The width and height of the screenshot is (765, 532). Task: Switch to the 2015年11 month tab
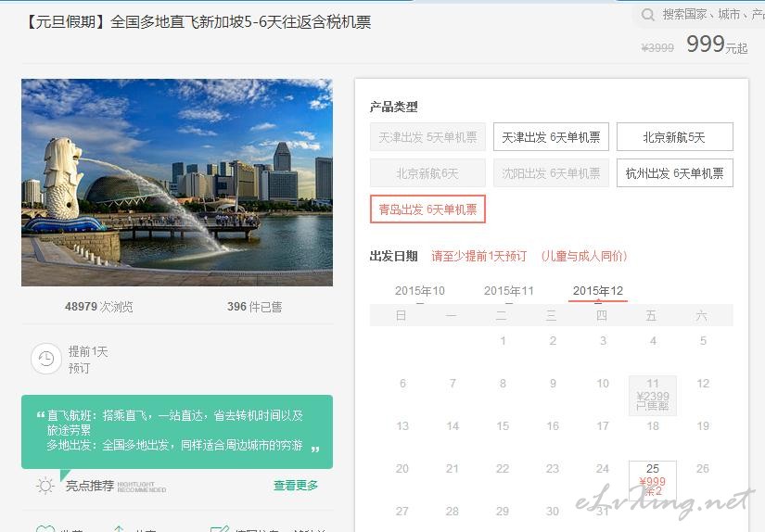pos(509,291)
